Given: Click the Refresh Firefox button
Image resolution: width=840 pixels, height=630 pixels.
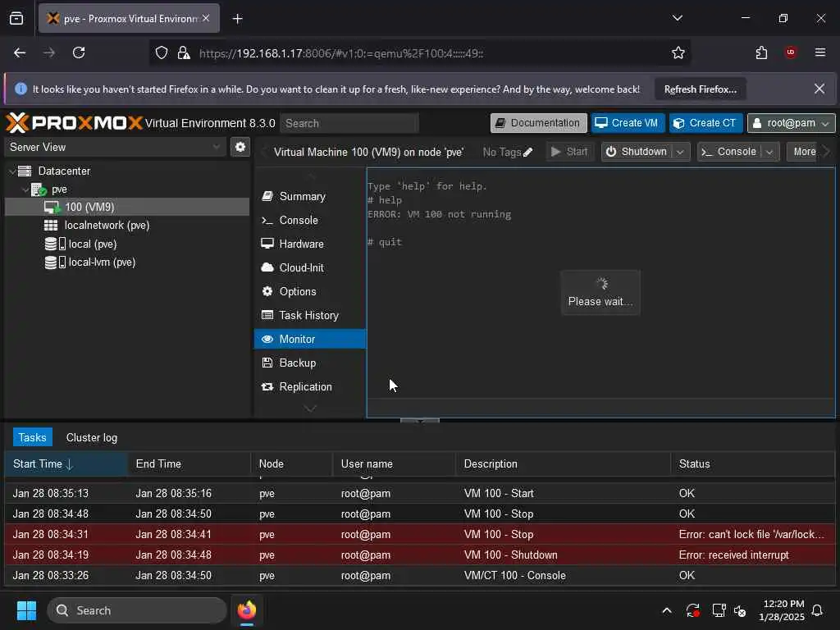Looking at the screenshot, I should (x=701, y=89).
